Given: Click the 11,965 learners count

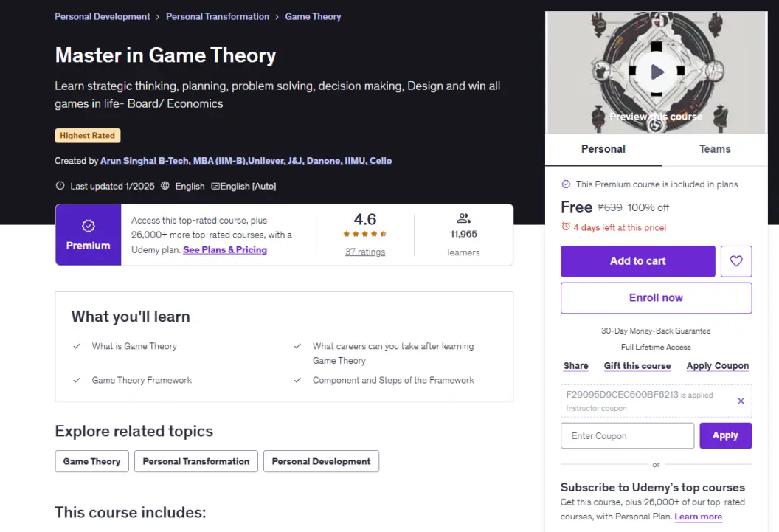Looking at the screenshot, I should (463, 234).
